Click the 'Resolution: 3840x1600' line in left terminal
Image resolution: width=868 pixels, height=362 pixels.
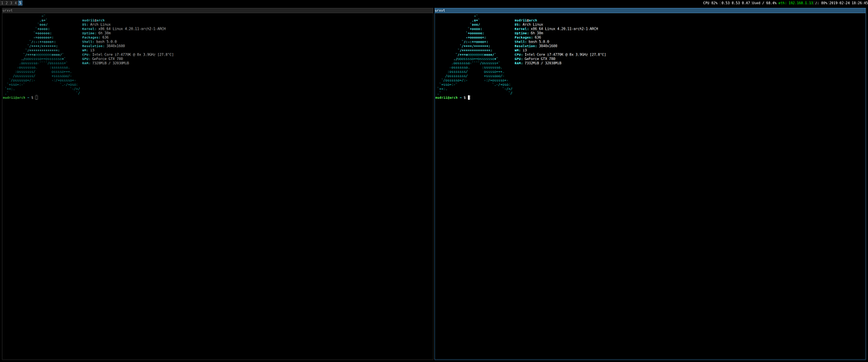tap(103, 46)
